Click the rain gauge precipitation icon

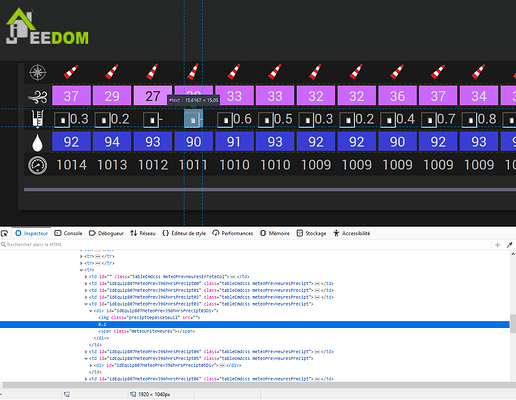pyautogui.click(x=37, y=119)
